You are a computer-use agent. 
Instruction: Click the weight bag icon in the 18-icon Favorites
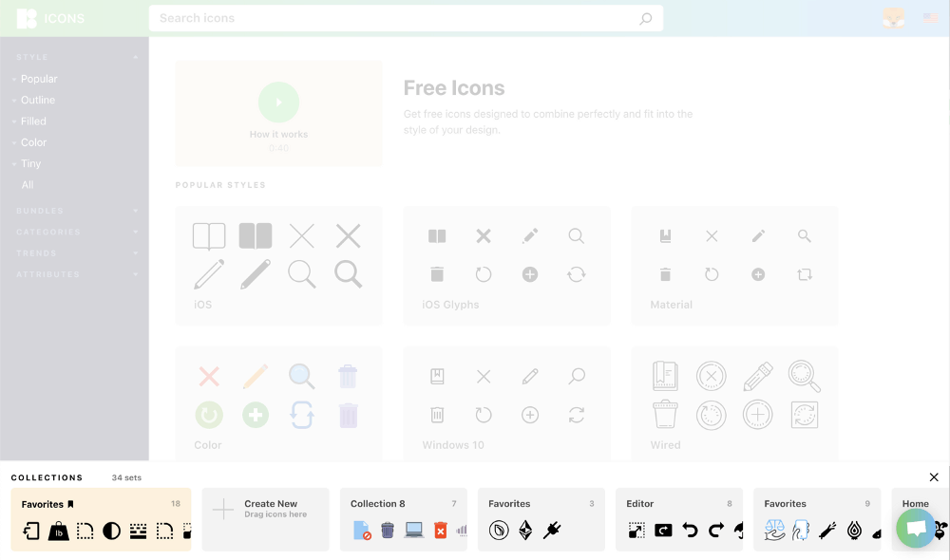(58, 531)
